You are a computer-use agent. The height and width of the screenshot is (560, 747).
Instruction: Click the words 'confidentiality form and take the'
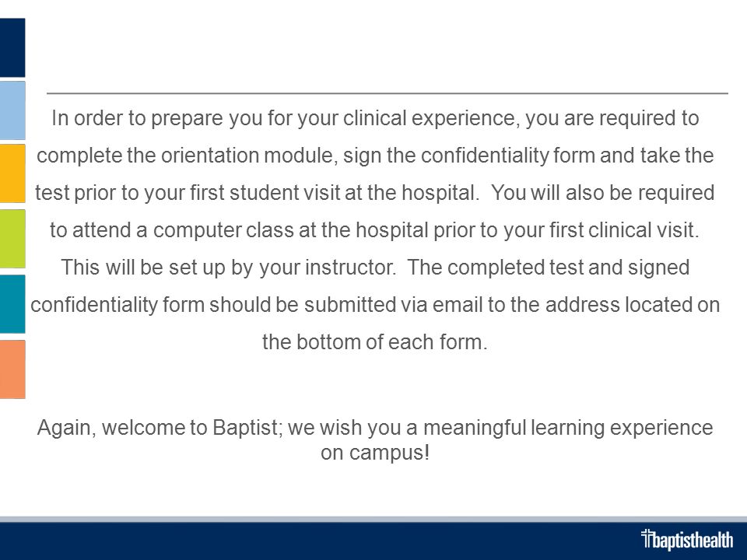point(567,156)
